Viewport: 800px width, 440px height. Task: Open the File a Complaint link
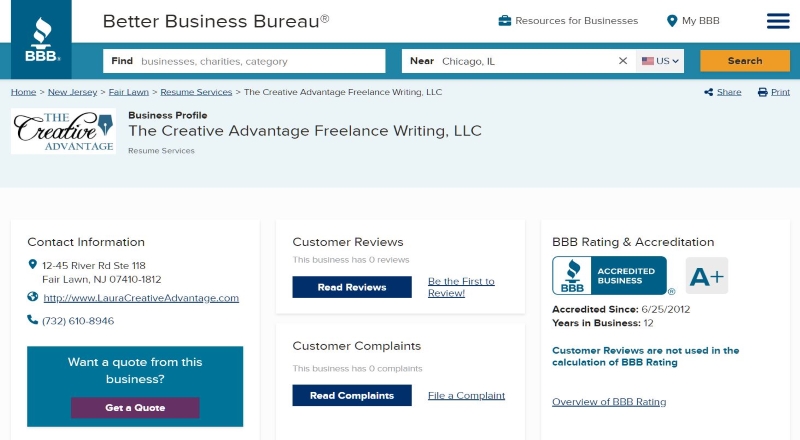click(x=466, y=396)
